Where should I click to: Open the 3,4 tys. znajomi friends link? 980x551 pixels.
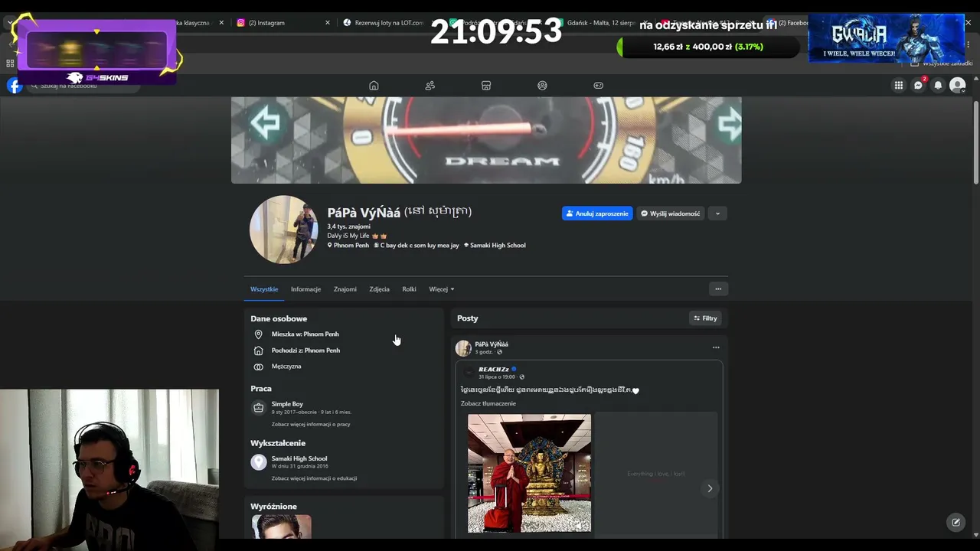tap(348, 227)
